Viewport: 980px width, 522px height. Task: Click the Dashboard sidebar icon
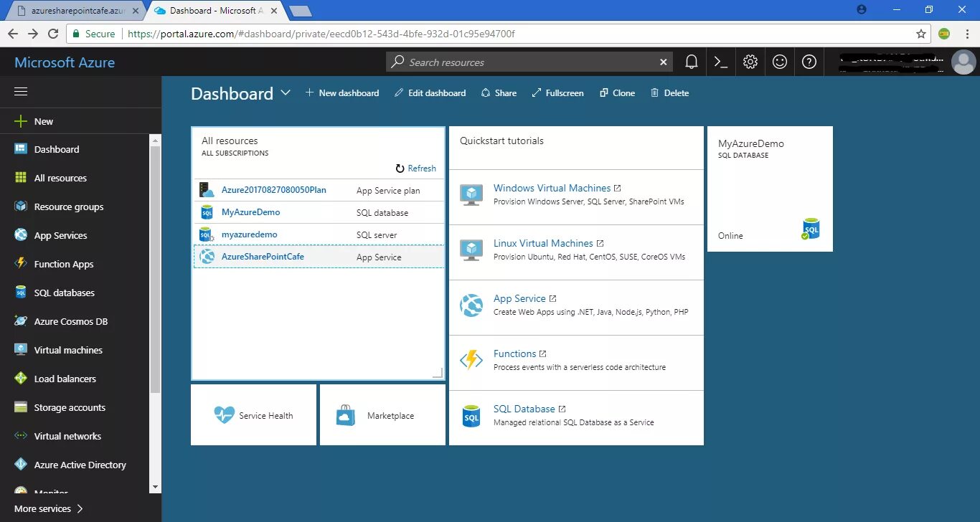pyautogui.click(x=21, y=149)
